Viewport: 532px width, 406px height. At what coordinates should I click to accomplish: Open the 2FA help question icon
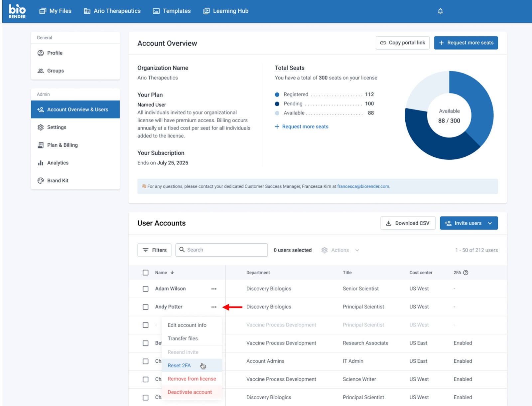466,273
